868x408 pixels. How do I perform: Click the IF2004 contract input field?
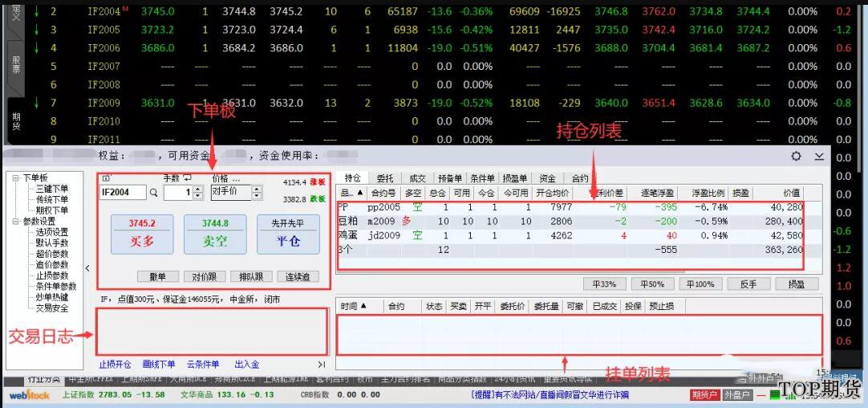click(123, 193)
